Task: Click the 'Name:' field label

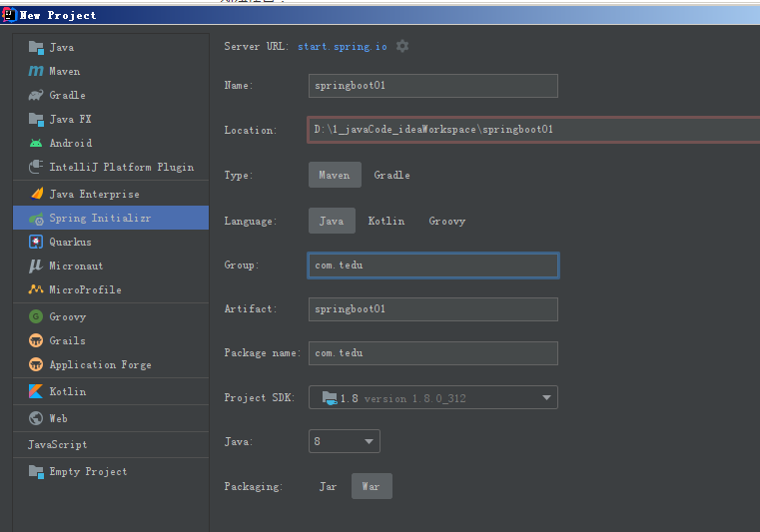Action: pyautogui.click(x=239, y=85)
